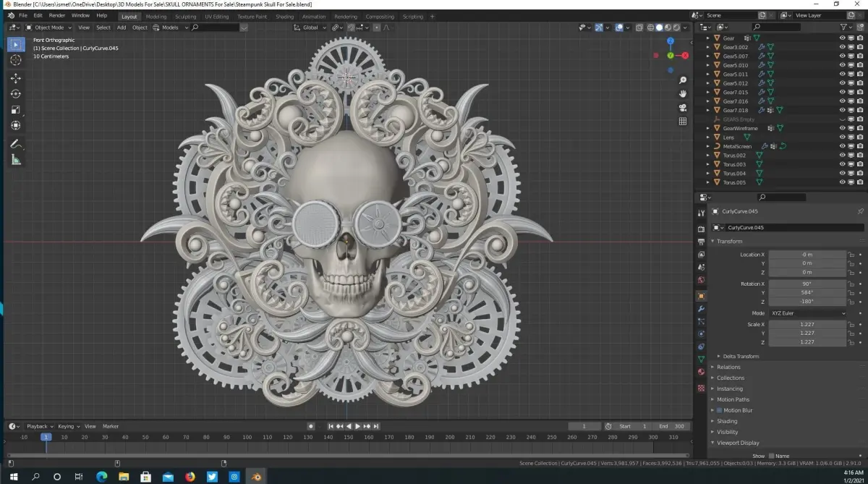Click the timeline play button
Screen dimensions: 868x484
[358, 426]
